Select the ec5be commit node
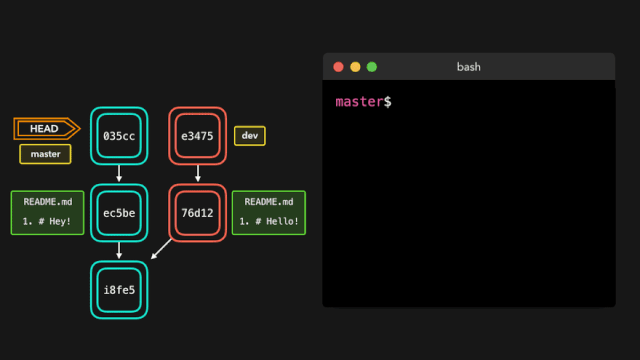The height and width of the screenshot is (360, 640). pyautogui.click(x=119, y=213)
